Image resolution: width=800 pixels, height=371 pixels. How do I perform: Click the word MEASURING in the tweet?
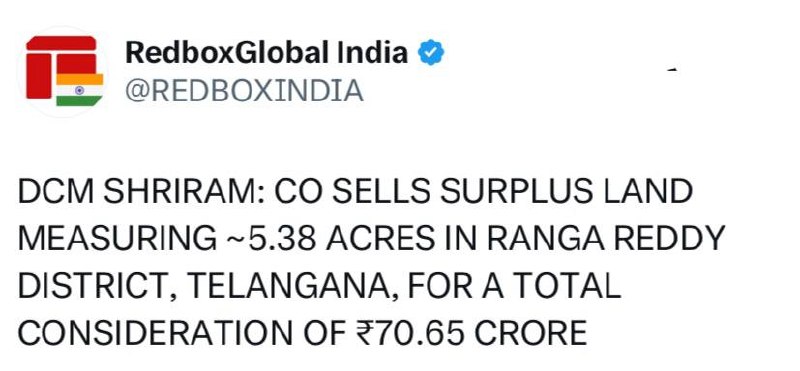tap(117, 239)
